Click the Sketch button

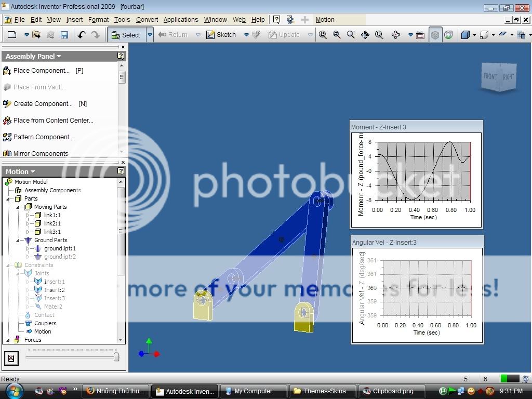(x=221, y=35)
